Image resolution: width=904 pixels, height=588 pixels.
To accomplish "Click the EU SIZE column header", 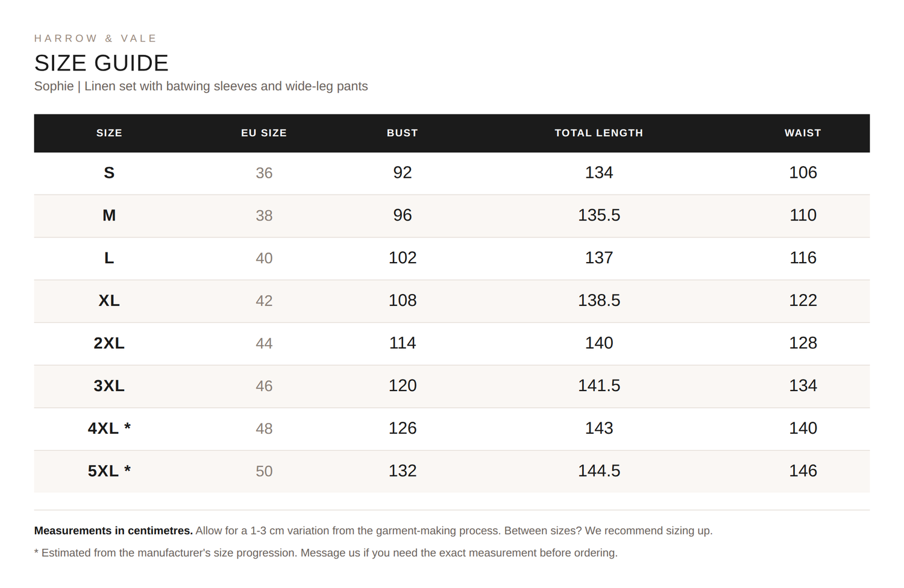I will [x=264, y=133].
